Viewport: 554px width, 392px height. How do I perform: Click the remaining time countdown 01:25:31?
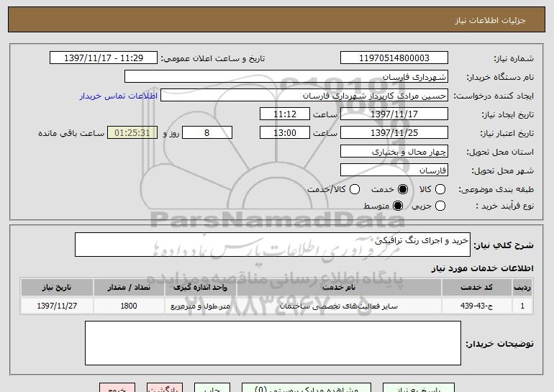132,133
